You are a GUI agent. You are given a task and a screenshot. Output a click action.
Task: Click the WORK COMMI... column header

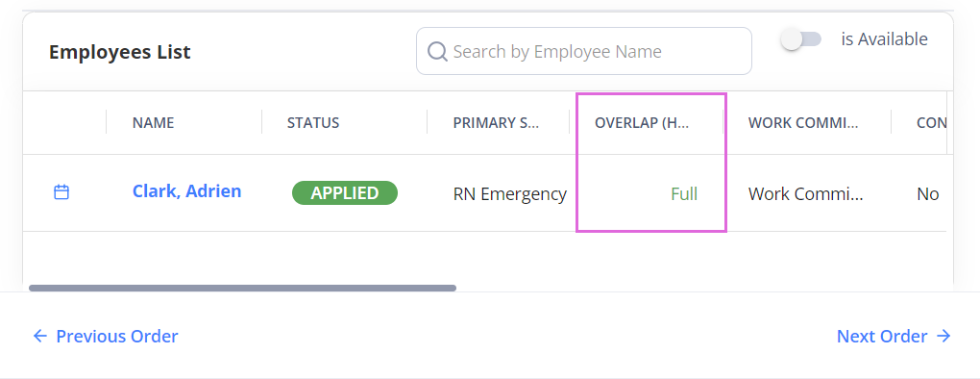coord(803,122)
